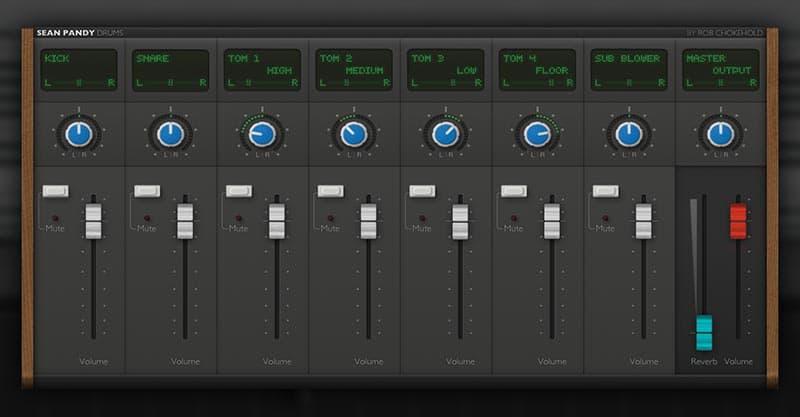Silence the Tom 4 Floor channel
This screenshot has height=417, width=800.
[513, 191]
